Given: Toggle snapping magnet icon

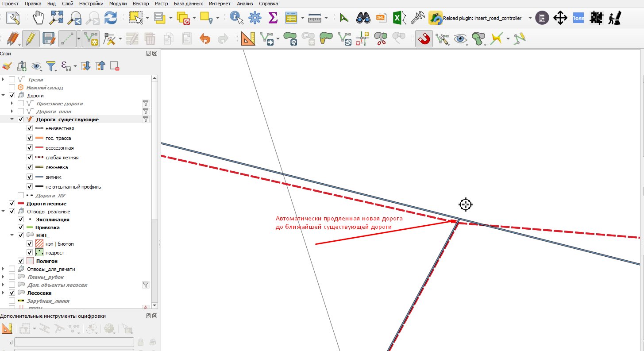Looking at the screenshot, I should point(424,39).
